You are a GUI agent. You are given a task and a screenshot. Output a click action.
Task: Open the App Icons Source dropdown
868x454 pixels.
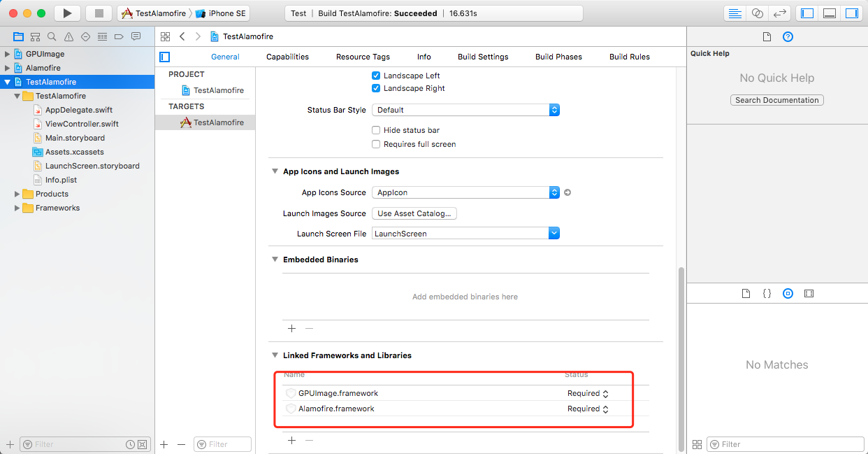click(x=465, y=192)
